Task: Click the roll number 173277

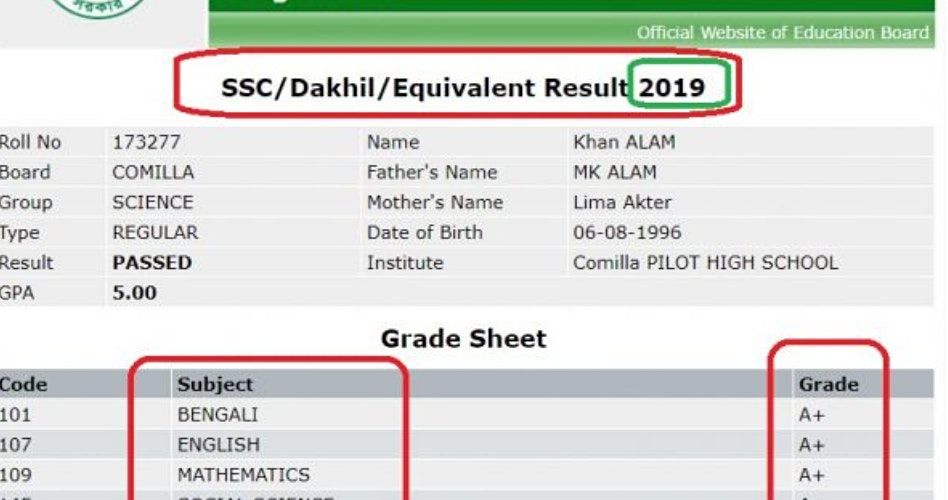Action: point(146,143)
